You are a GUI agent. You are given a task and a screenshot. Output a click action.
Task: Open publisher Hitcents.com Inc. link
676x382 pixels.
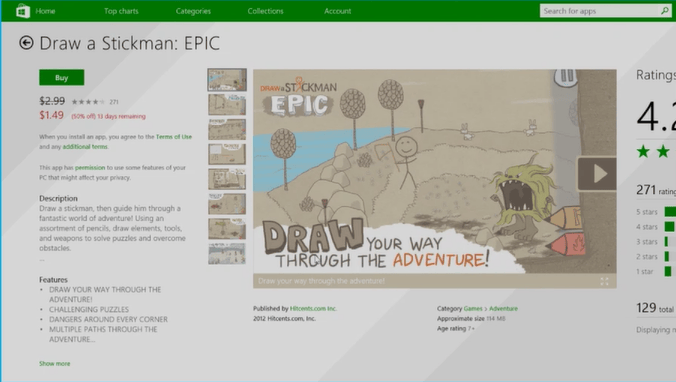[x=313, y=309]
